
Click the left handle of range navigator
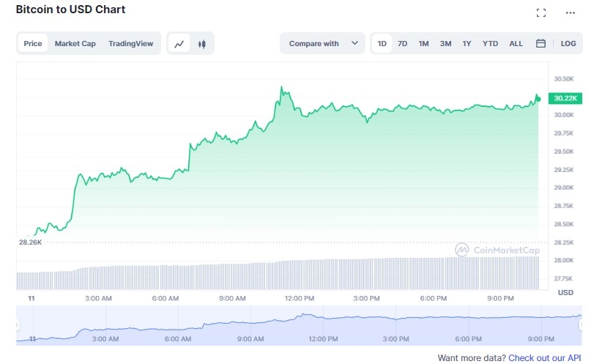[x=18, y=325]
